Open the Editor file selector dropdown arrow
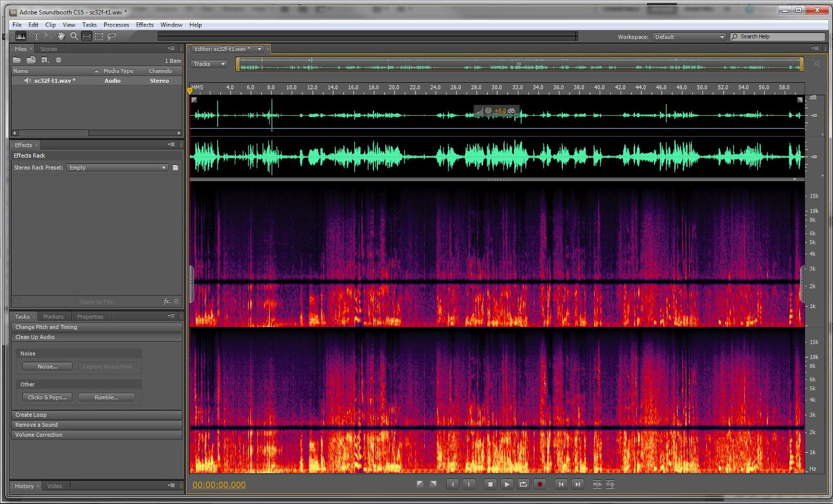The image size is (833, 504). point(259,49)
